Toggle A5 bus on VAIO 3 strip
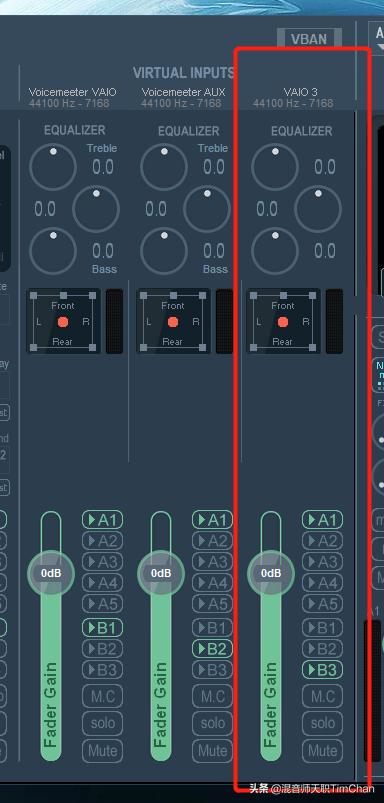Viewport: 384px width, 803px height. [x=323, y=604]
